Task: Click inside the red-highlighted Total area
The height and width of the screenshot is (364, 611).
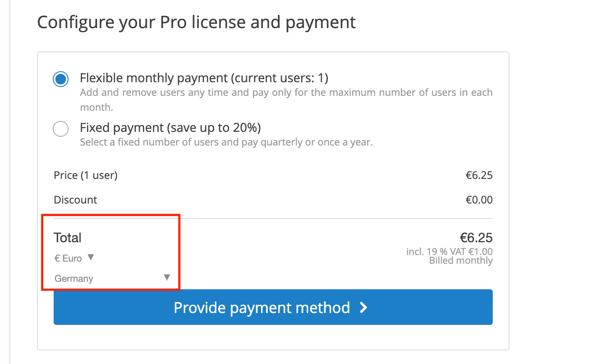Action: (110, 251)
